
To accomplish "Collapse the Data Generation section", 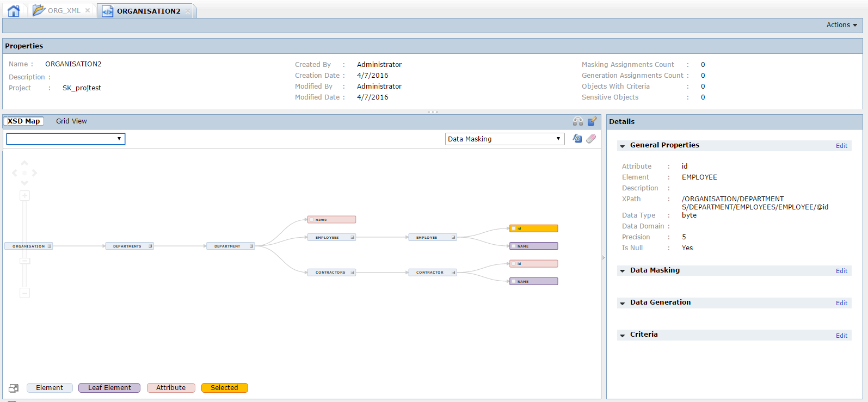I will [x=623, y=304].
